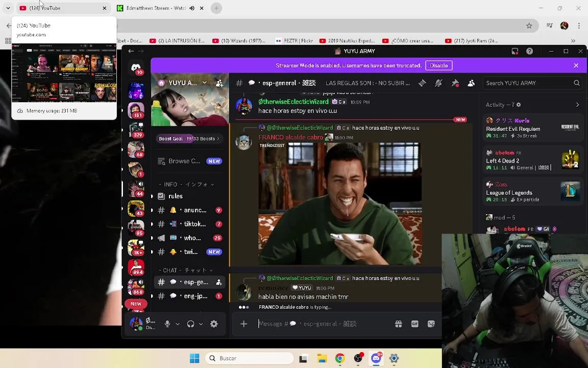Viewport: 588px width, 368px height.
Task: Open the server icon with 868 badge
Action: point(136,287)
